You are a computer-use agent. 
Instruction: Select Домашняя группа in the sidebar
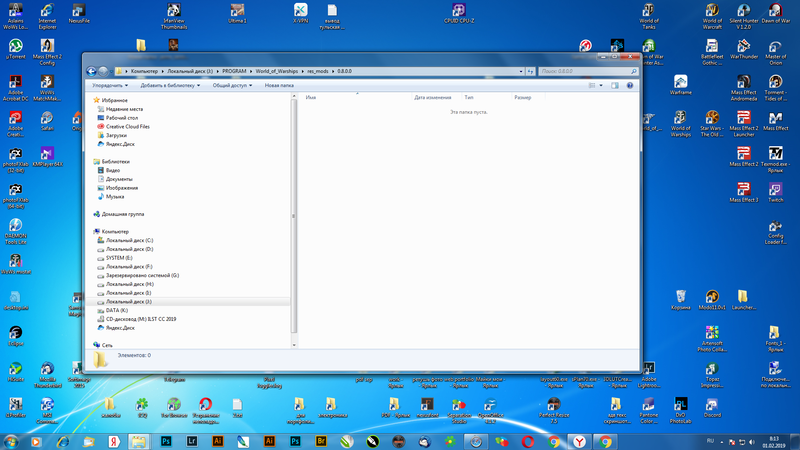coord(122,214)
